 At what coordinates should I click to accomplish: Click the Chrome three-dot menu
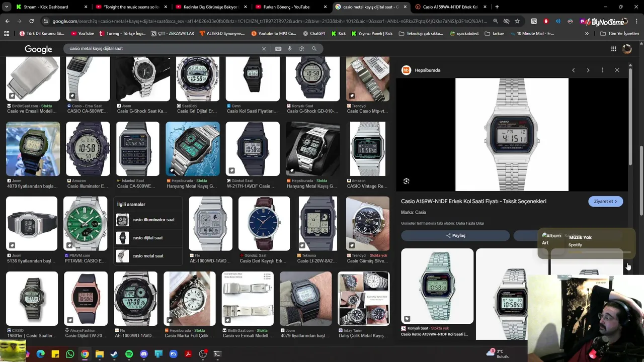click(x=636, y=21)
